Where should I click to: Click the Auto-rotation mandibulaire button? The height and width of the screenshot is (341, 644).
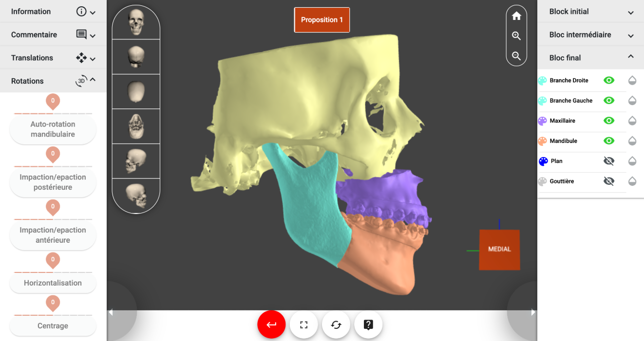(53, 129)
